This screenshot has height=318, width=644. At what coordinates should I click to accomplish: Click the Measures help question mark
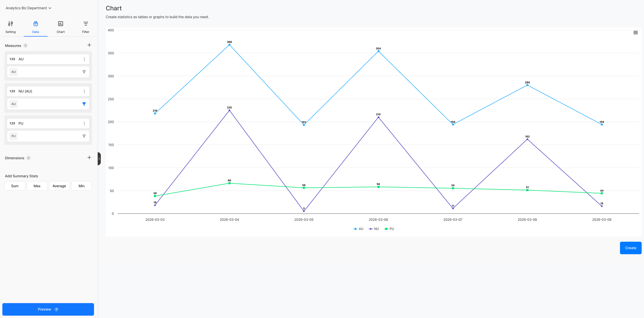pos(25,46)
